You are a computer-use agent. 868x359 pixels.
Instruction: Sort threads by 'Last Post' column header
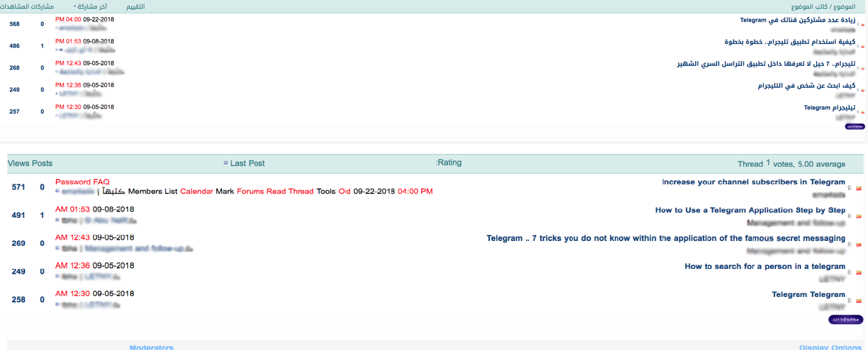pos(247,163)
